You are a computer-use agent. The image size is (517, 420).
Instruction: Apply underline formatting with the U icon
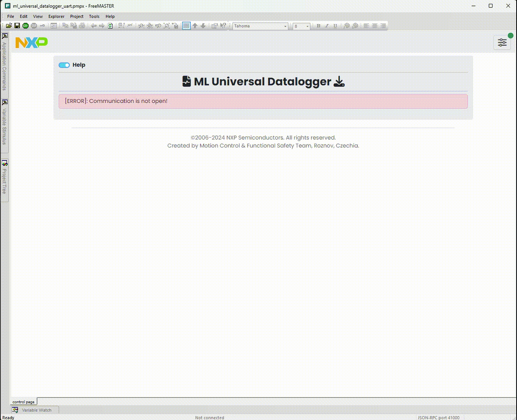pyautogui.click(x=335, y=26)
